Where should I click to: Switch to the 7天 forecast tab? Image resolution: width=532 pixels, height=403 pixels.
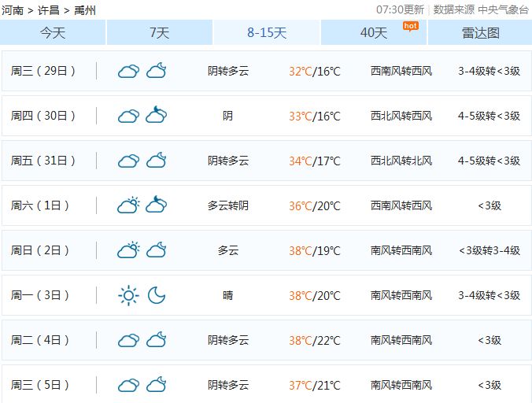159,33
